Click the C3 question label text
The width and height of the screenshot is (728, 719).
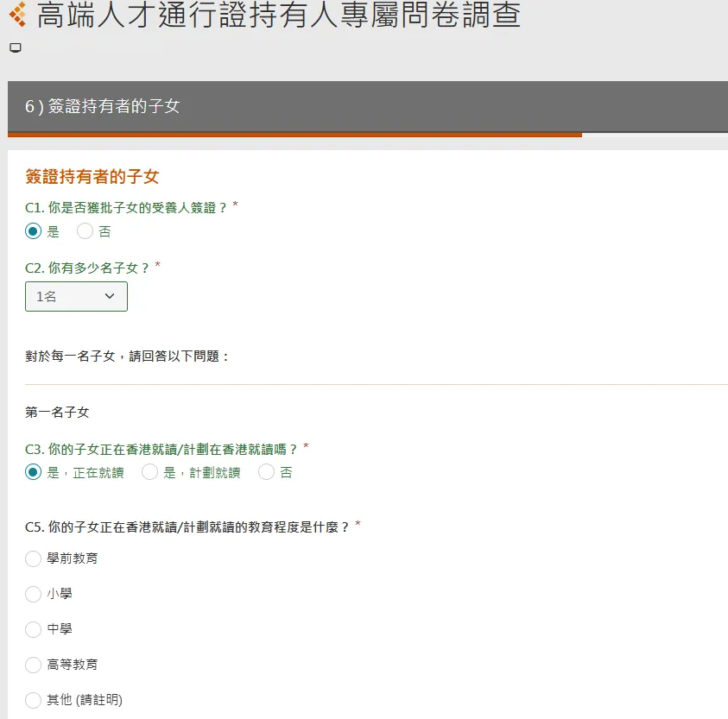161,449
